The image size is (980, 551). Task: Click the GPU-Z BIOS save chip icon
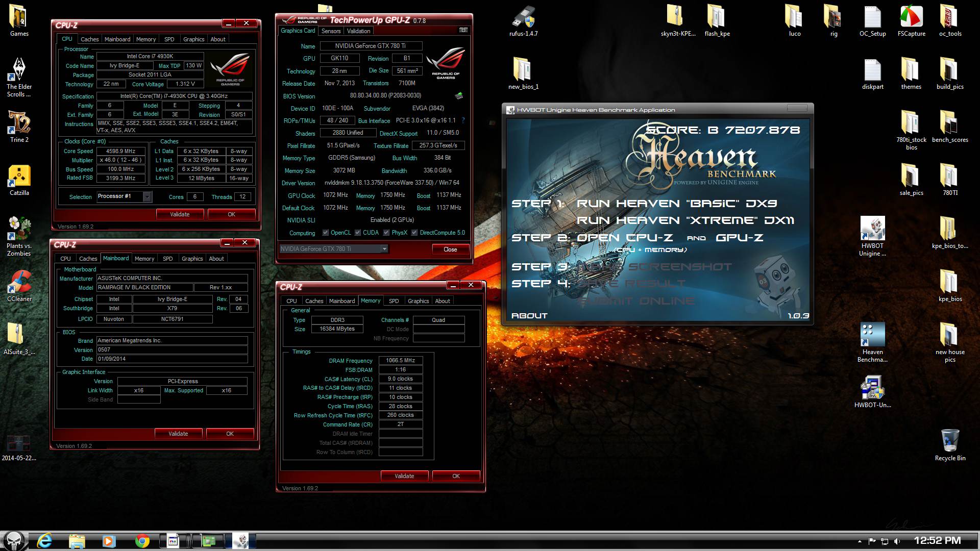[459, 96]
